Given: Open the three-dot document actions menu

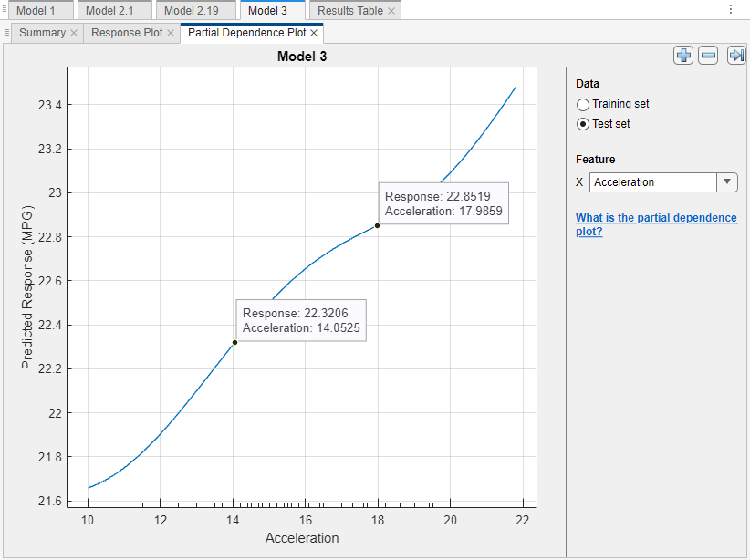Looking at the screenshot, I should click(731, 9).
